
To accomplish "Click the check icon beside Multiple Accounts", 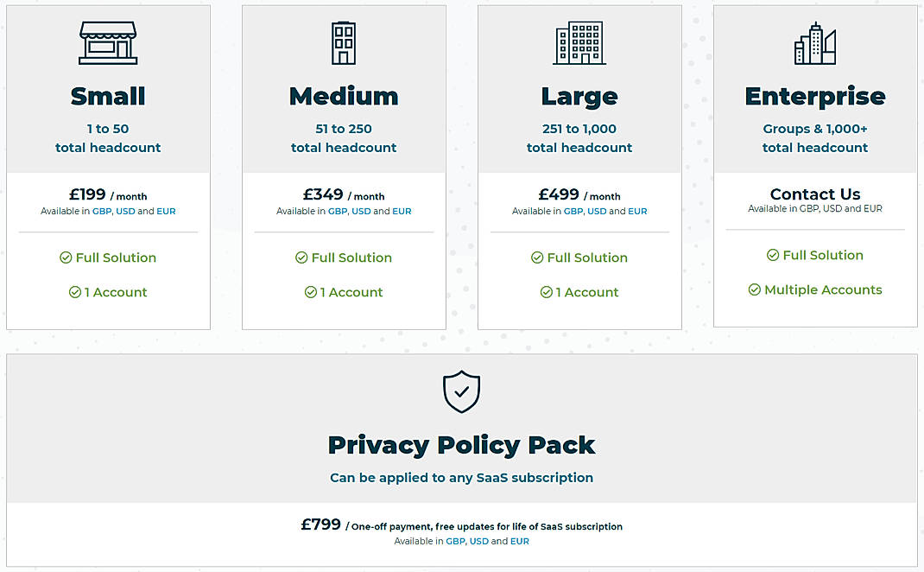I will click(755, 289).
